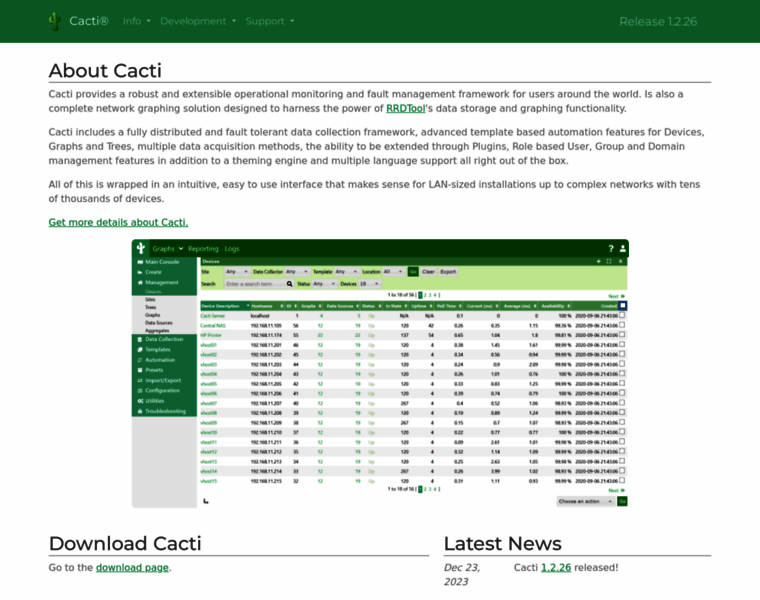This screenshot has height=600, width=760.
Task: Open the HP Printer device link
Action: pos(211,335)
